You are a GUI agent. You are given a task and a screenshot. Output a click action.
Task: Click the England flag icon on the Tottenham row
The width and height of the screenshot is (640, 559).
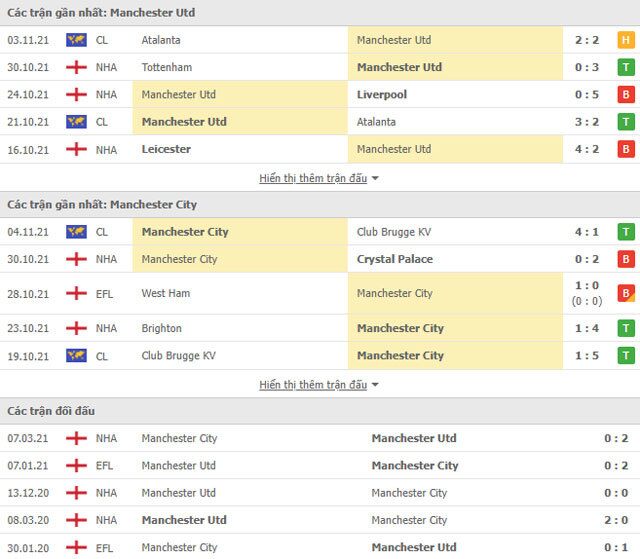(75, 67)
